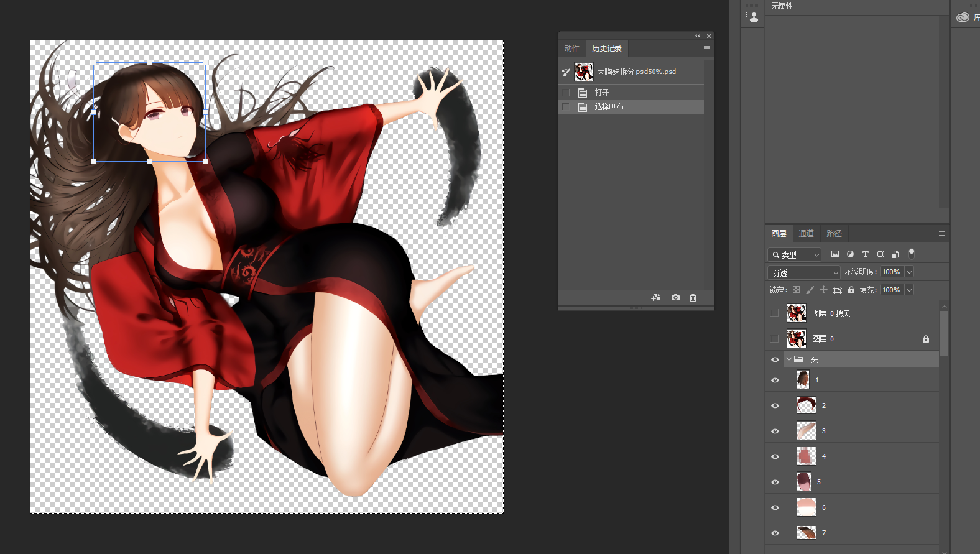Toggle the layer filtering switch
980x554 pixels.
912,254
